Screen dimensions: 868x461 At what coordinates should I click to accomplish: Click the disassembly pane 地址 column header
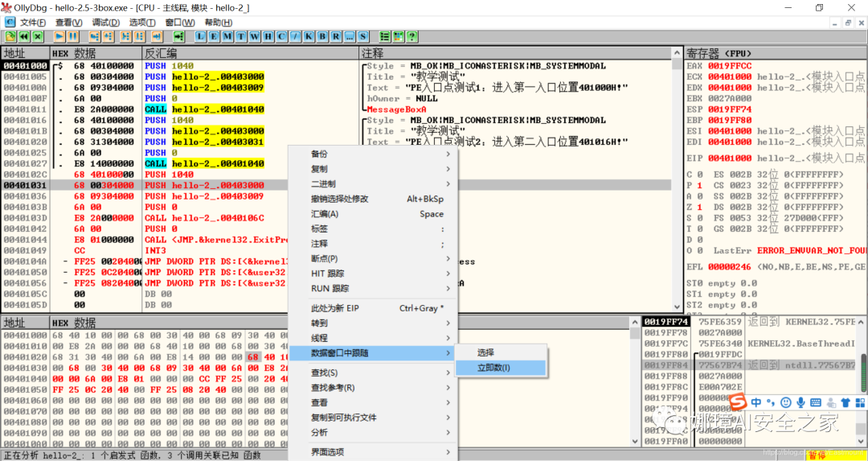[x=26, y=53]
